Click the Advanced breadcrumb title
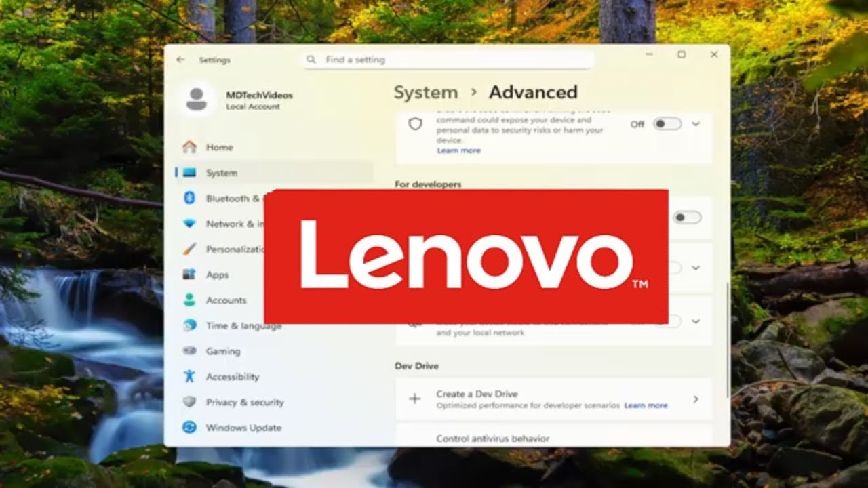The image size is (868, 488). [533, 92]
